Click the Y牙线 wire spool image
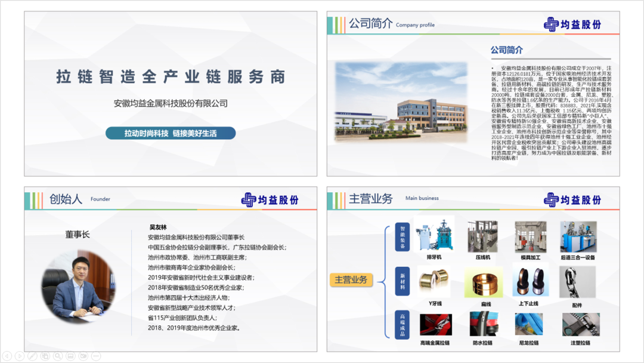The width and height of the screenshot is (644, 363). 434,282
